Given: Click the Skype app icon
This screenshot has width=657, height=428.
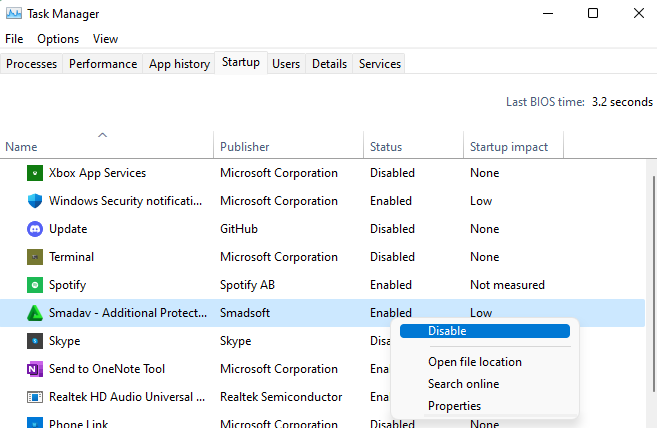Looking at the screenshot, I should tap(35, 341).
